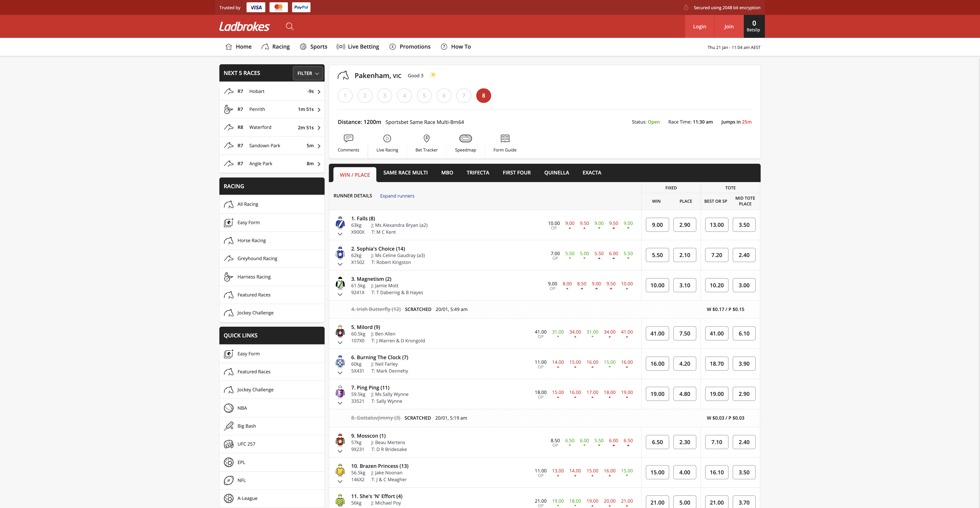980x508 pixels.
Task: Click Milord jockey silks icon
Action: (x=340, y=331)
